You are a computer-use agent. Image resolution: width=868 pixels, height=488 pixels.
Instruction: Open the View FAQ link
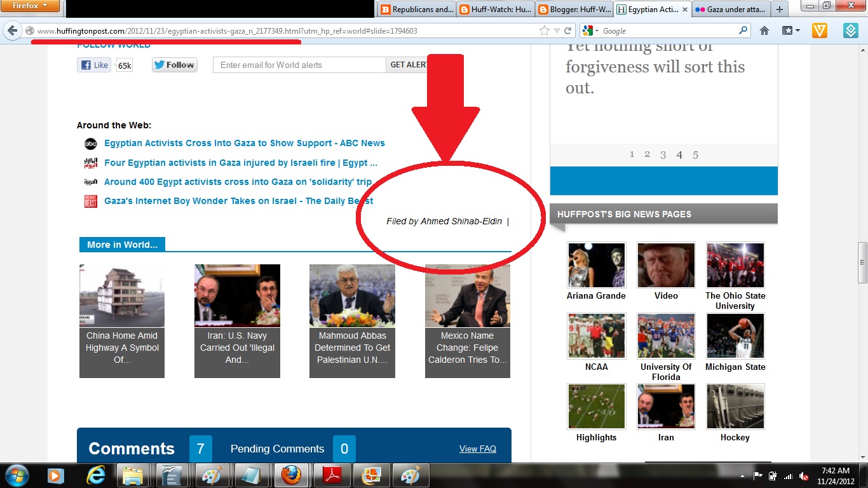[478, 449]
